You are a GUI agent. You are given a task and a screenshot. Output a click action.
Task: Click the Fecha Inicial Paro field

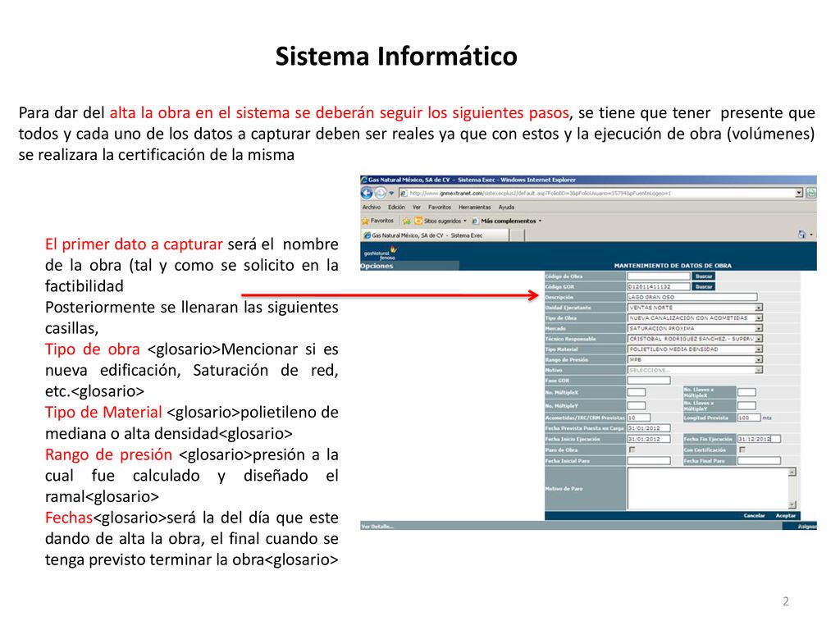coord(649,461)
